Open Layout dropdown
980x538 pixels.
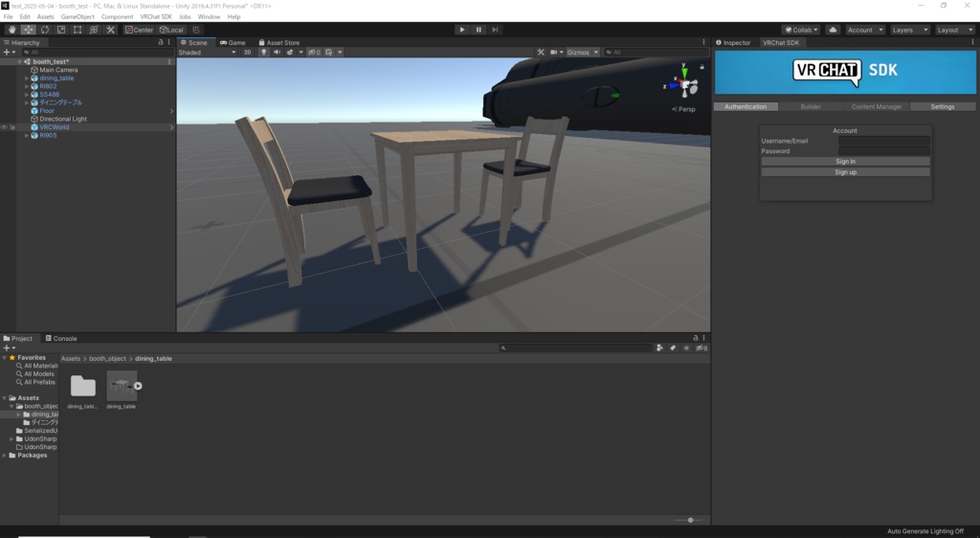coord(954,30)
